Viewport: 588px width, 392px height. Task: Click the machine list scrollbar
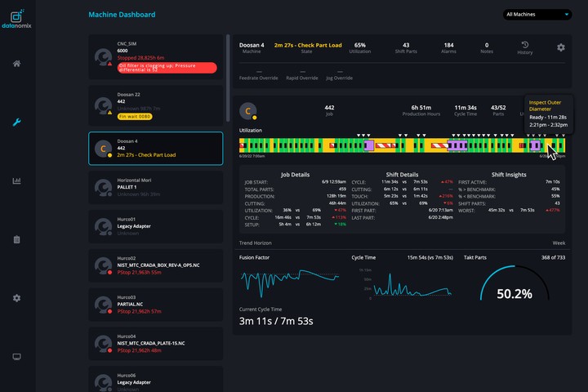coord(228,78)
